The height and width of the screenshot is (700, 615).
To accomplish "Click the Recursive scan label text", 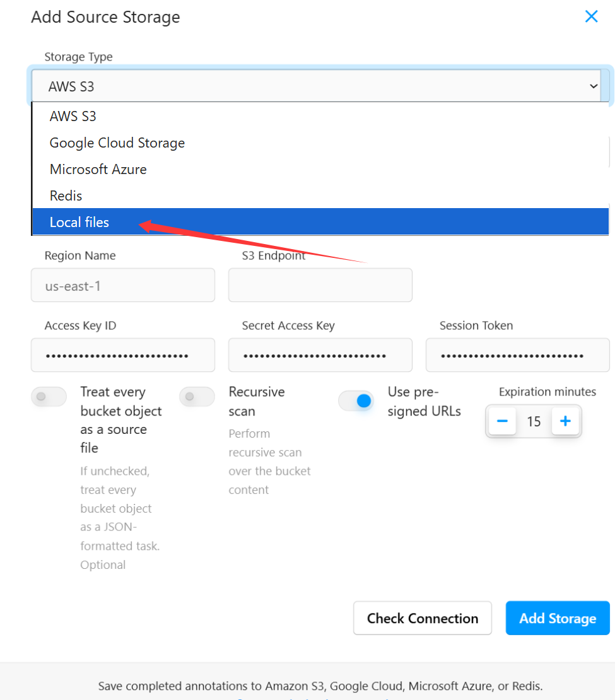I will coord(257,401).
